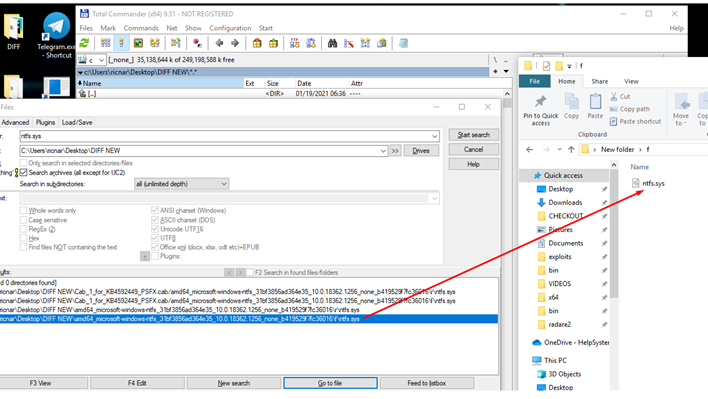Image resolution: width=708 pixels, height=399 pixels.
Task: Click the red ball toolbar icon
Action: 197,43
